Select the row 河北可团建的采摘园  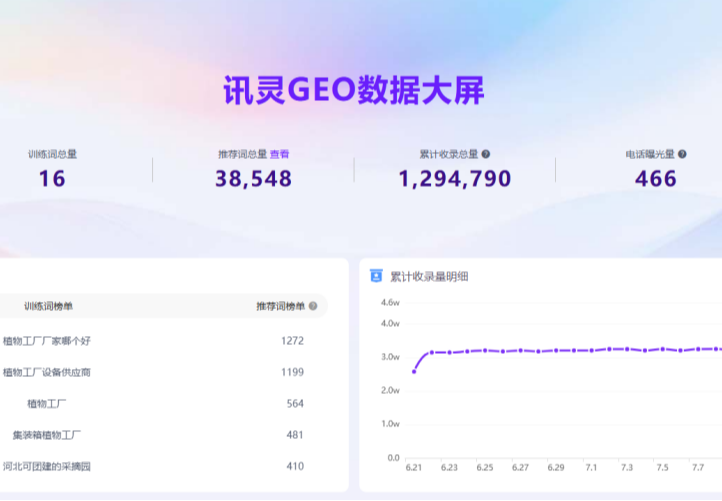point(47,466)
